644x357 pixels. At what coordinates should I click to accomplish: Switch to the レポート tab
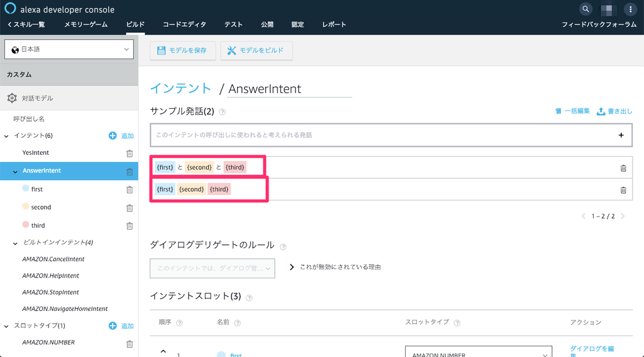pos(334,25)
